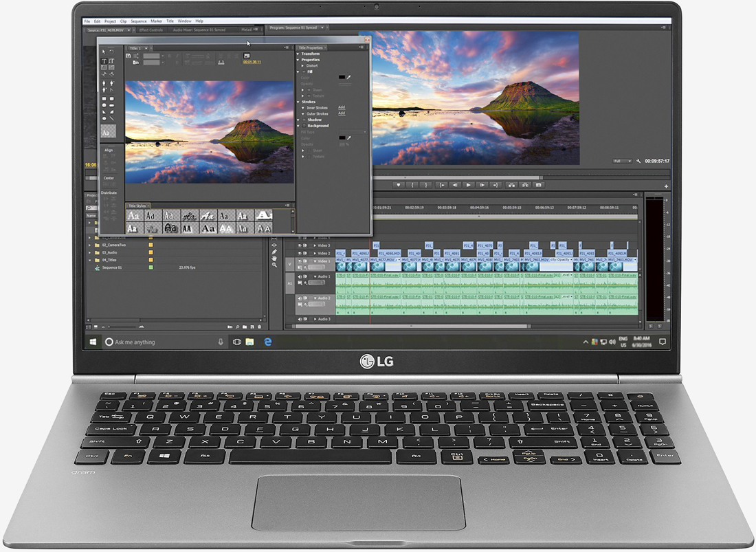Open Program monitor settings wrench
Screen dimensions: 756x552
pos(638,161)
